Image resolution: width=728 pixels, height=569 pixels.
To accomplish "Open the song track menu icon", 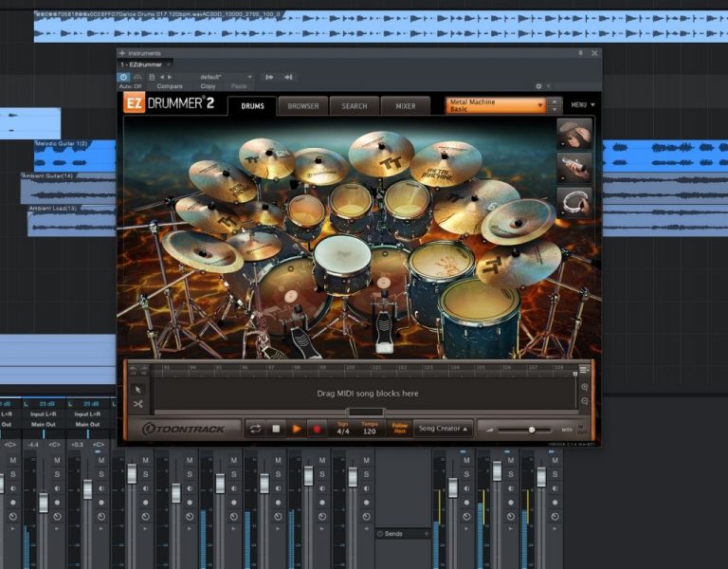I will (x=584, y=370).
